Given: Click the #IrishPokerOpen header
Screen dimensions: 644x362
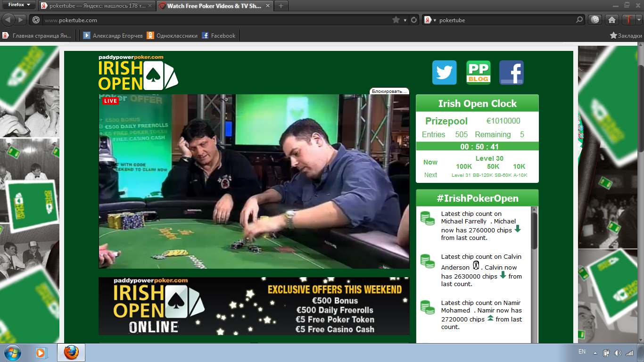Looking at the screenshot, I should click(477, 198).
